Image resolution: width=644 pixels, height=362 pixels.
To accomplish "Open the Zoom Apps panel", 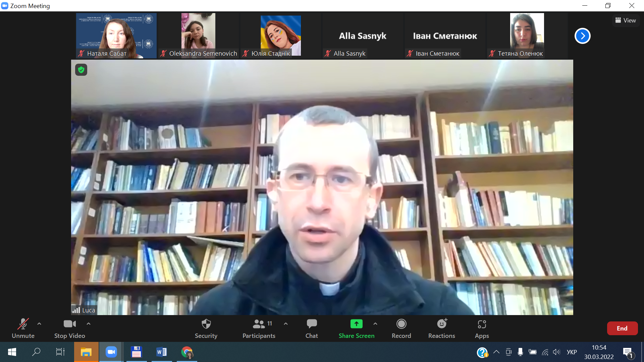I will (482, 328).
